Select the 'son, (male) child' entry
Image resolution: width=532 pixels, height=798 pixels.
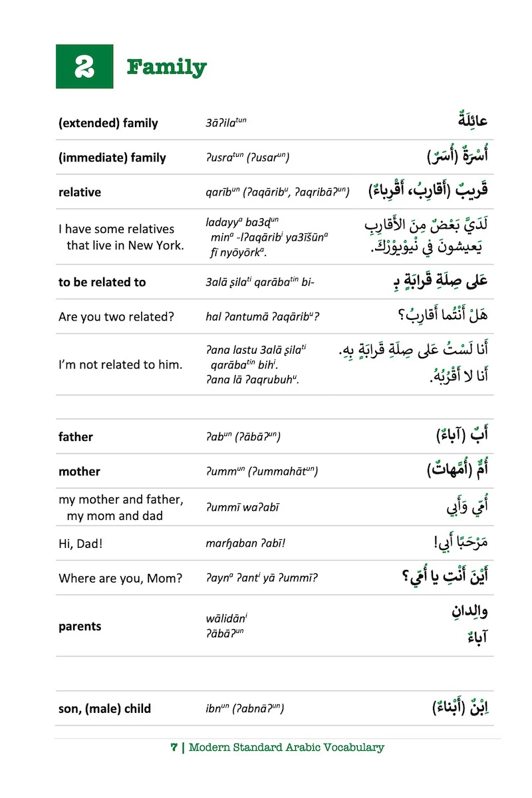(105, 709)
